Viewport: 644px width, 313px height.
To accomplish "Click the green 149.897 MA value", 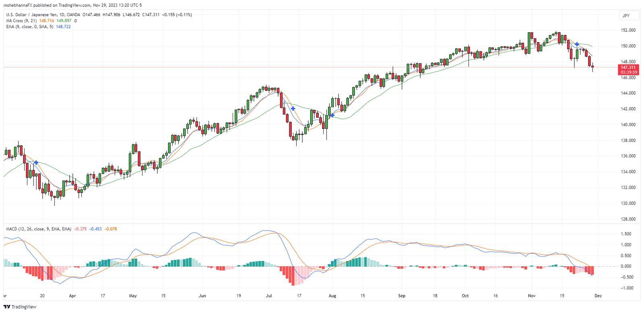I will [x=64, y=21].
